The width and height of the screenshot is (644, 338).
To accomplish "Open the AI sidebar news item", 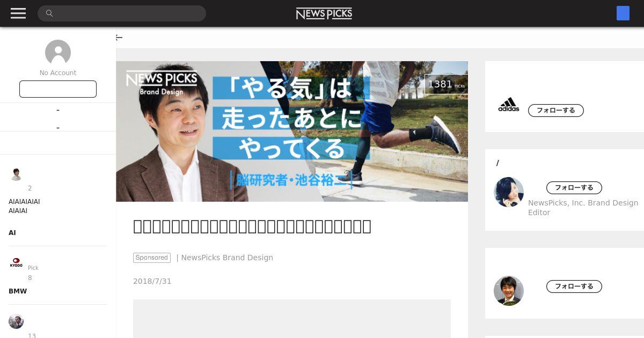I will [12, 233].
